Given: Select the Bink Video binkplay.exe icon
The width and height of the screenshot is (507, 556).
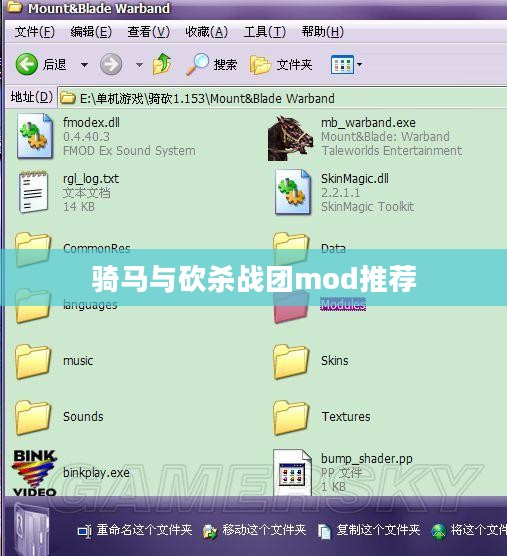Looking at the screenshot, I should tap(34, 473).
